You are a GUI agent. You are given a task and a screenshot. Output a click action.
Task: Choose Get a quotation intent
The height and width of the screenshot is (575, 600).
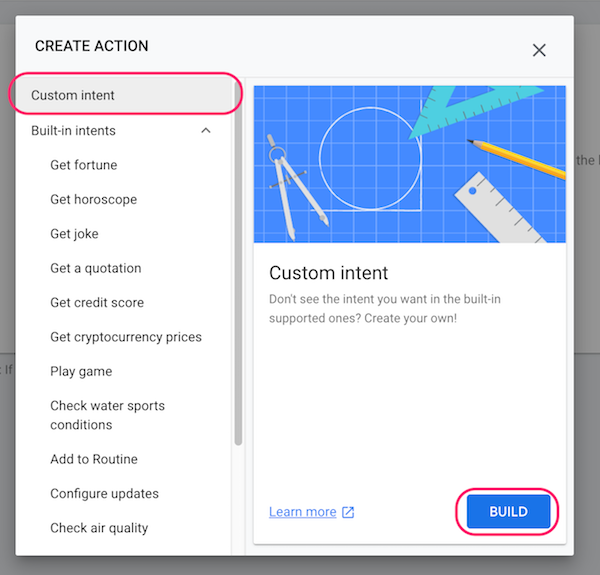point(96,268)
